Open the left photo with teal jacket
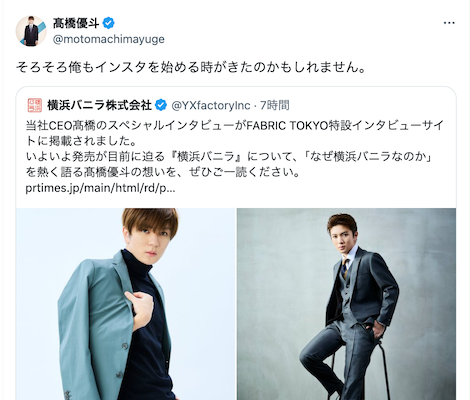This screenshot has width=470, height=400. 125,304
